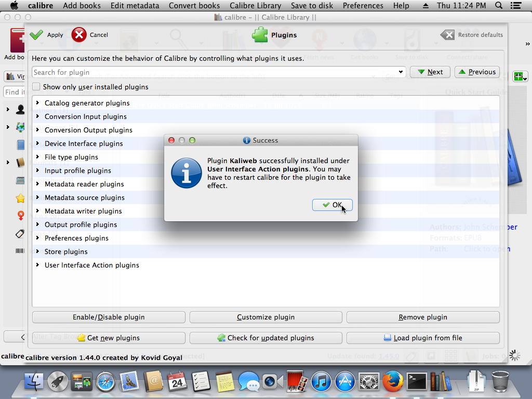Open Messages from the dock
Image resolution: width=532 pixels, height=399 pixels.
pyautogui.click(x=249, y=381)
